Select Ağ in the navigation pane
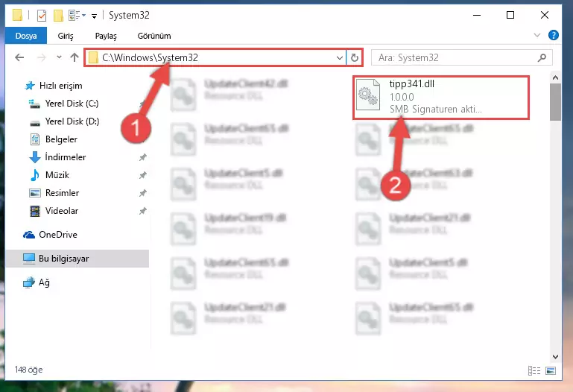The image size is (573, 392). tap(44, 282)
